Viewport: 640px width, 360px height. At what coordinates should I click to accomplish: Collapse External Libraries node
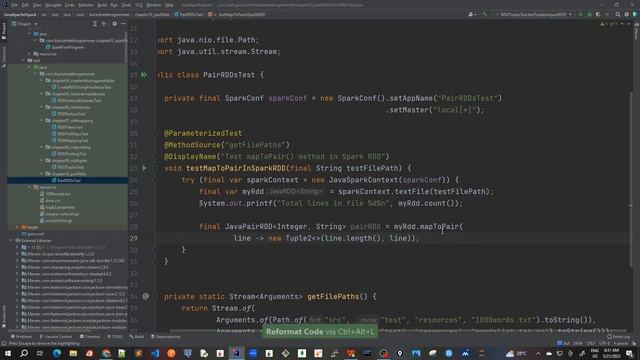tap(11, 240)
